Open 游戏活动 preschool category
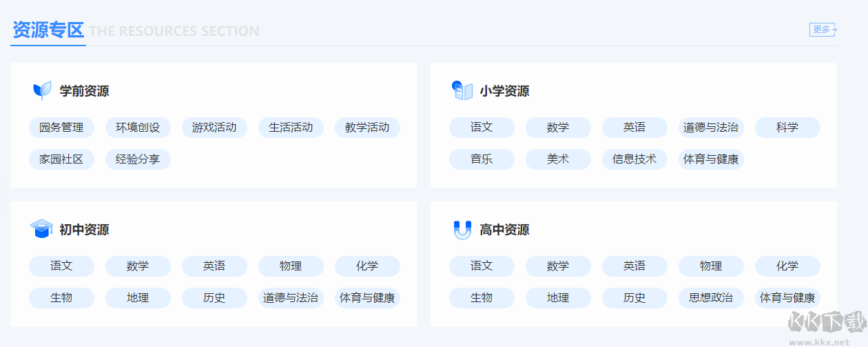The image size is (868, 347). click(x=214, y=128)
